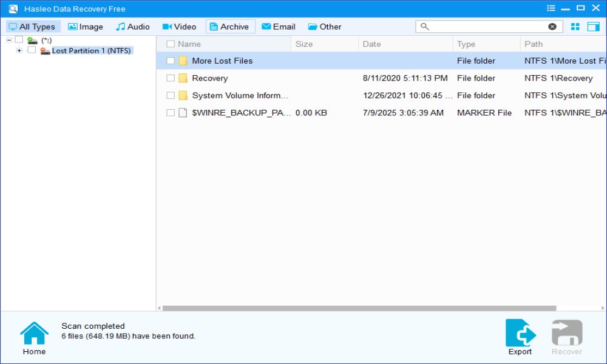
Task: Click the Recovery folder icon
Action: 183,78
